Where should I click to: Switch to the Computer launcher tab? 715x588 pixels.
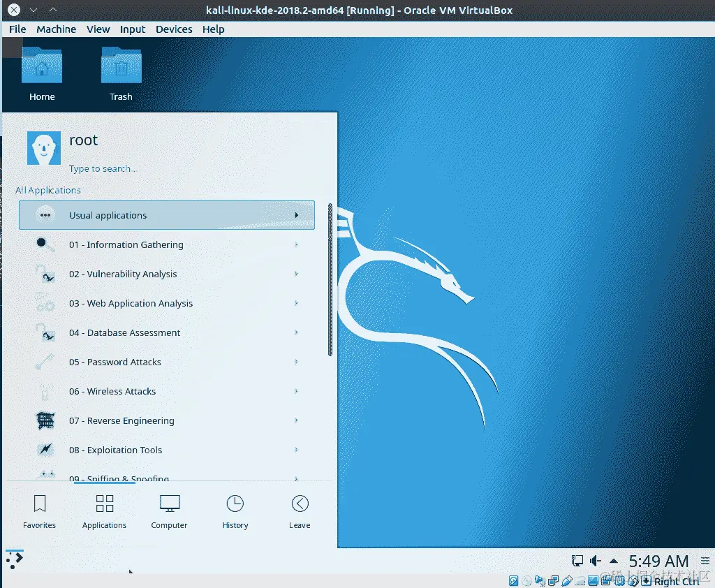[169, 512]
